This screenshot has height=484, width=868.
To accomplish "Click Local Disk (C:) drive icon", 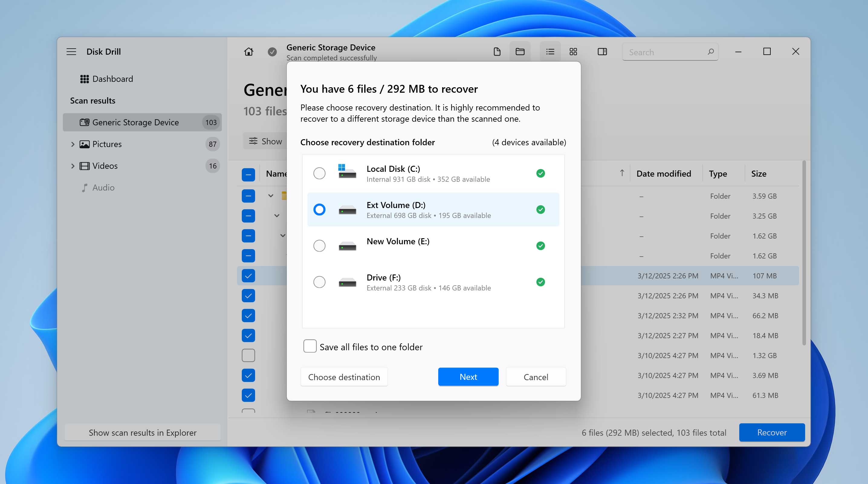I will [347, 171].
